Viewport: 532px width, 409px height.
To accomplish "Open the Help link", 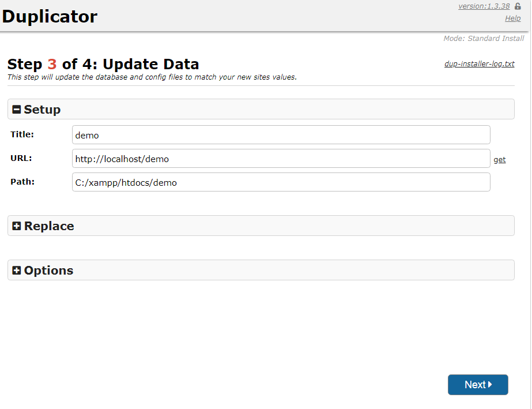I will point(512,18).
